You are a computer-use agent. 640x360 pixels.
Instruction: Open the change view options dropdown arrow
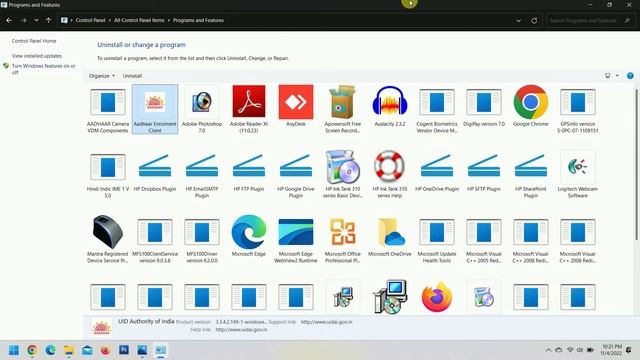pyautogui.click(x=617, y=76)
